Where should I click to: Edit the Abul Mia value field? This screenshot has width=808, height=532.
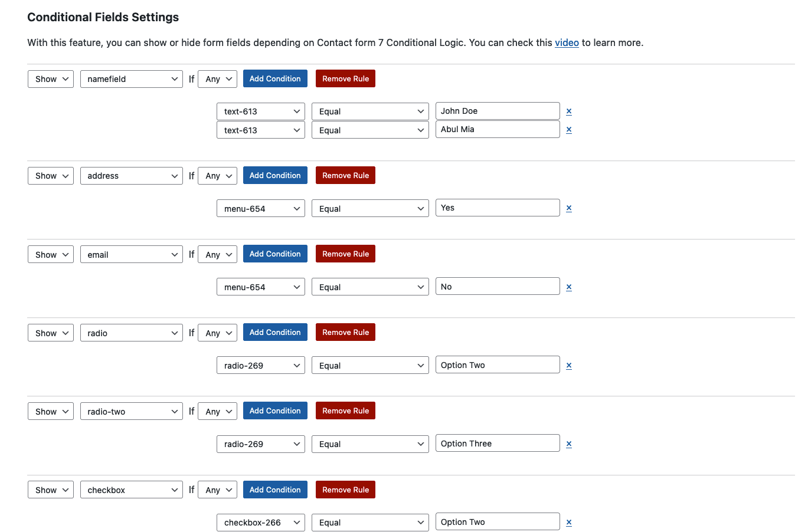(x=498, y=129)
